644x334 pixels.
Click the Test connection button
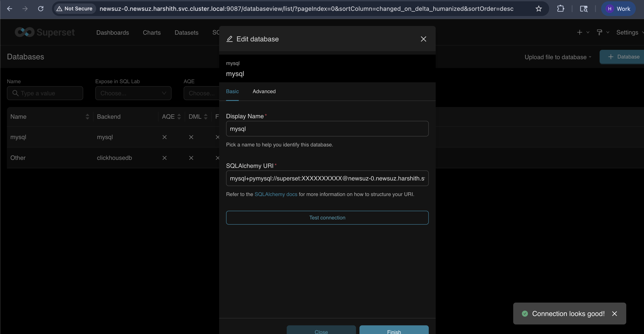tap(327, 218)
